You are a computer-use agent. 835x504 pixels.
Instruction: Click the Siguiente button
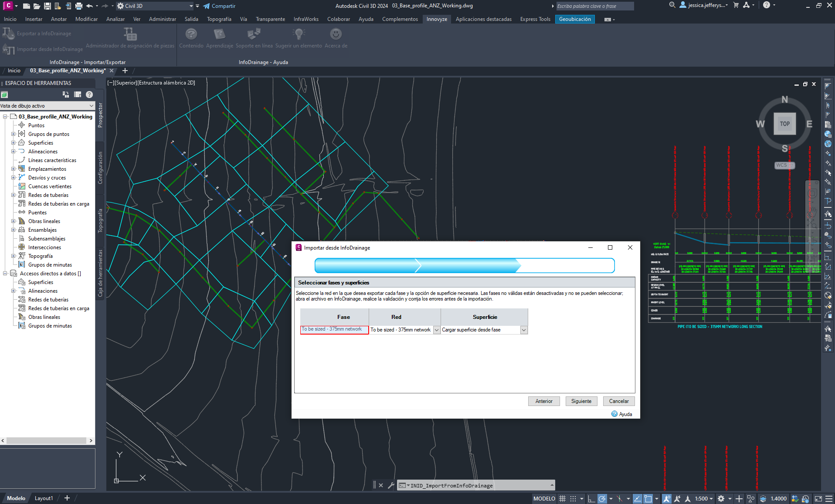[x=581, y=401]
